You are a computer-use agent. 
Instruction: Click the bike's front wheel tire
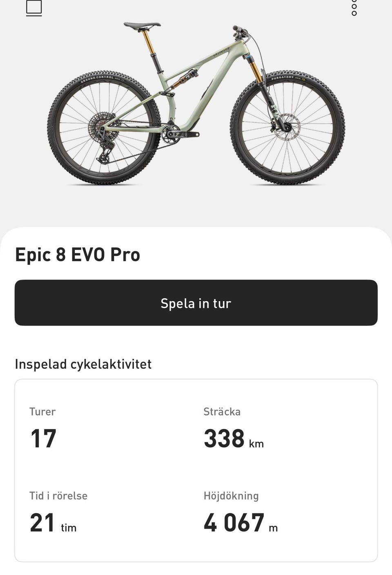287,127
